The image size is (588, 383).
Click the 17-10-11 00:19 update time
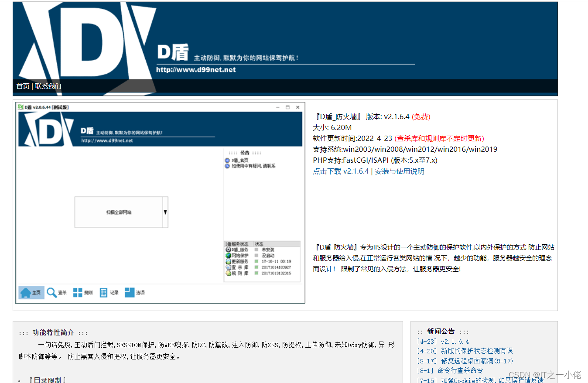(x=276, y=261)
